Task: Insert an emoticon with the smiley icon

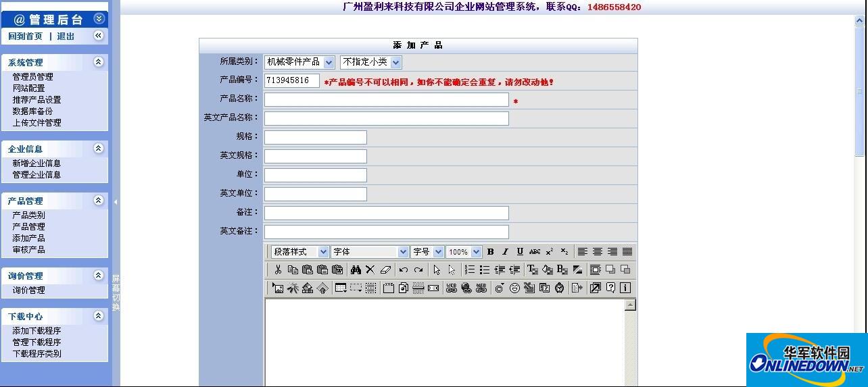Action: click(514, 288)
